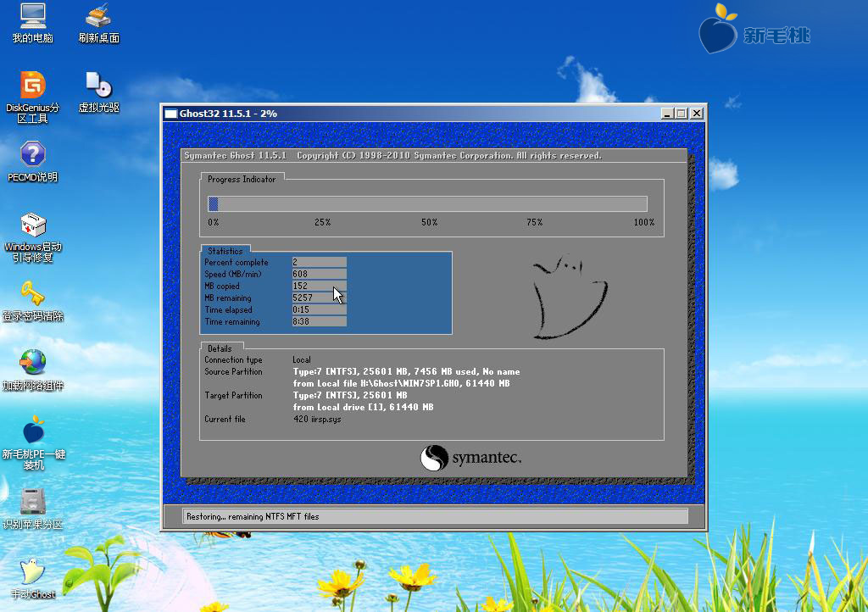Launch Windows启动引导修复 icon
Image resolution: width=868 pixels, height=612 pixels.
[33, 236]
